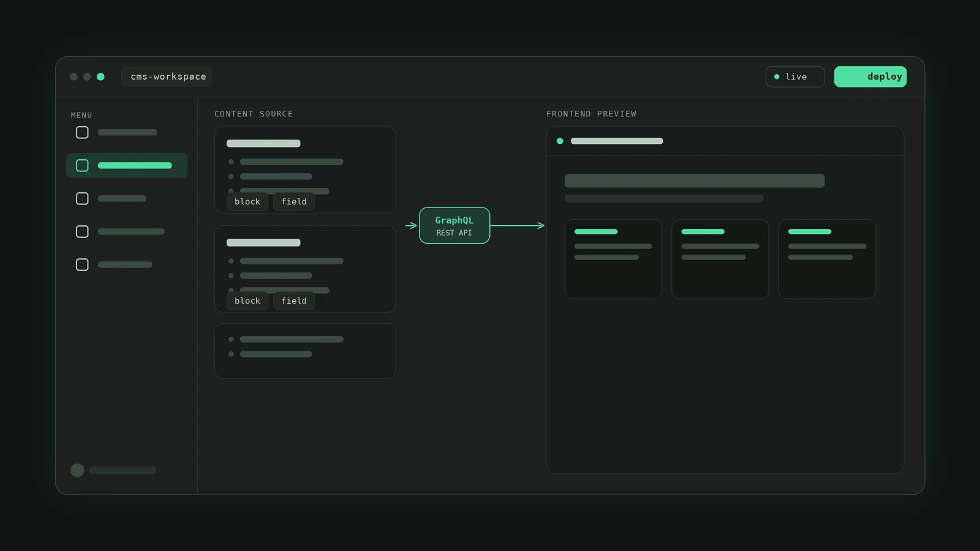Select the last card in the frontend preview
This screenshot has width=980, height=551.
[827, 259]
